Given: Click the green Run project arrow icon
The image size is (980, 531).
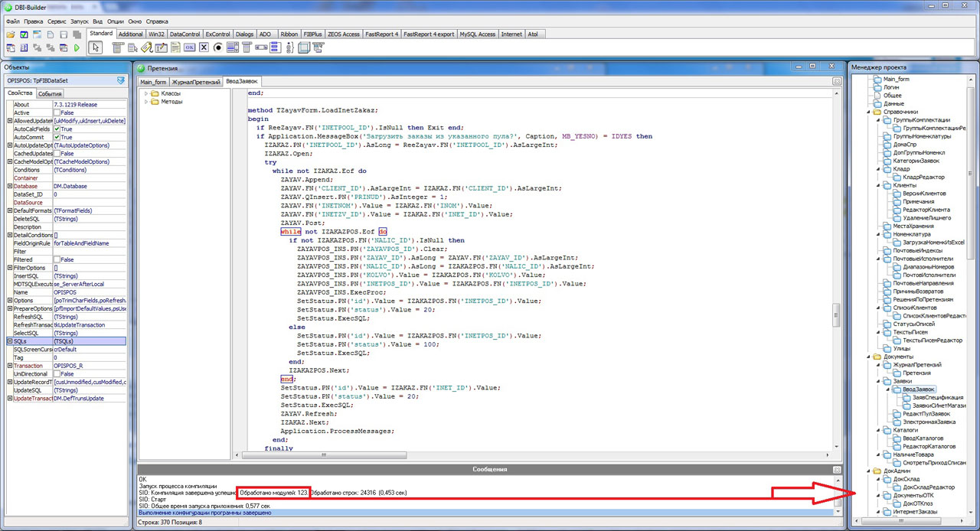Looking at the screenshot, I should (77, 48).
